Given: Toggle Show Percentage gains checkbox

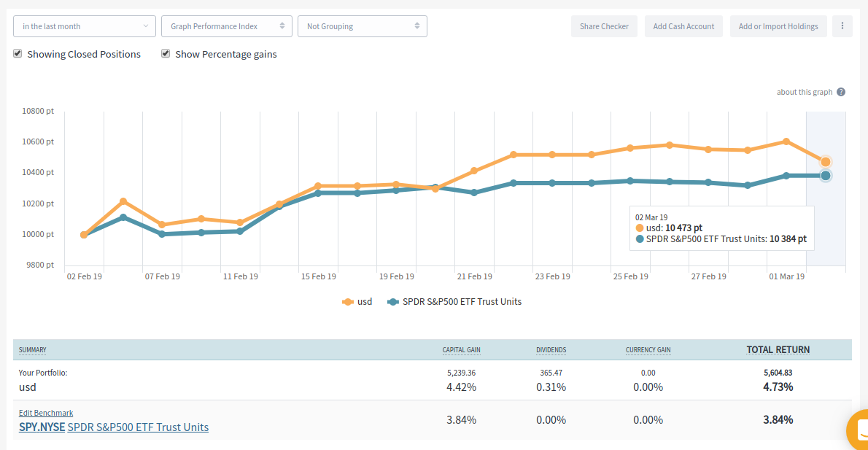Looking at the screenshot, I should point(166,54).
